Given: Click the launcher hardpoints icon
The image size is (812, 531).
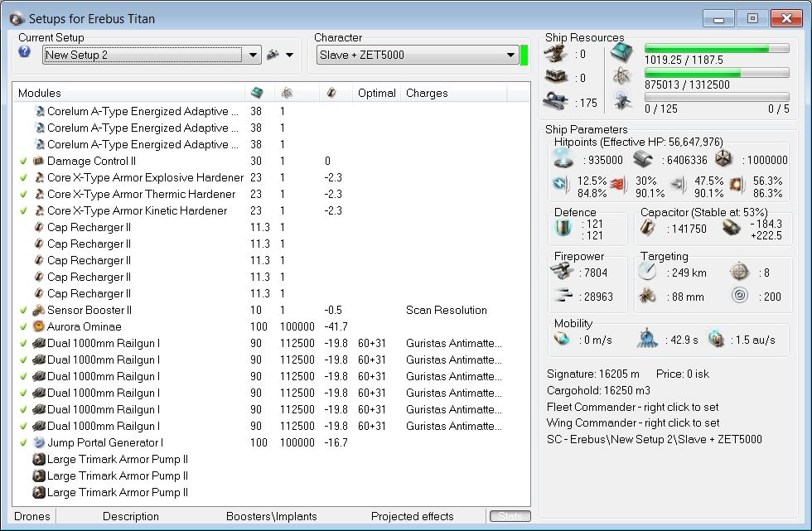Looking at the screenshot, I should (x=556, y=77).
